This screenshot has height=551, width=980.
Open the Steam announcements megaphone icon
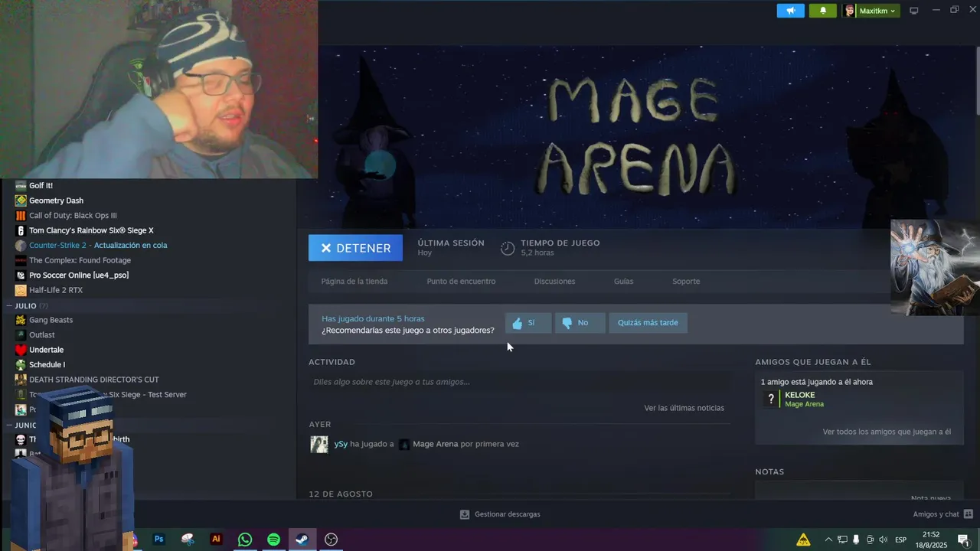pyautogui.click(x=791, y=11)
